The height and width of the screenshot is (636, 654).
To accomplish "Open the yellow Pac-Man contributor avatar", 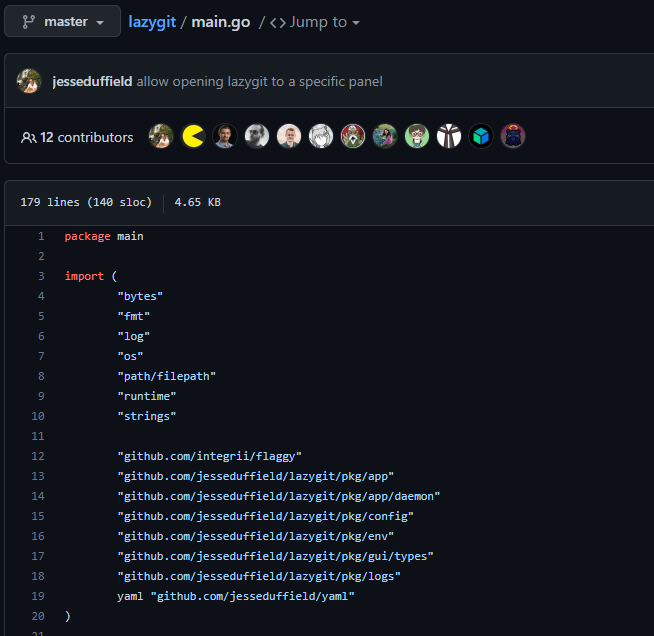I will click(x=193, y=136).
